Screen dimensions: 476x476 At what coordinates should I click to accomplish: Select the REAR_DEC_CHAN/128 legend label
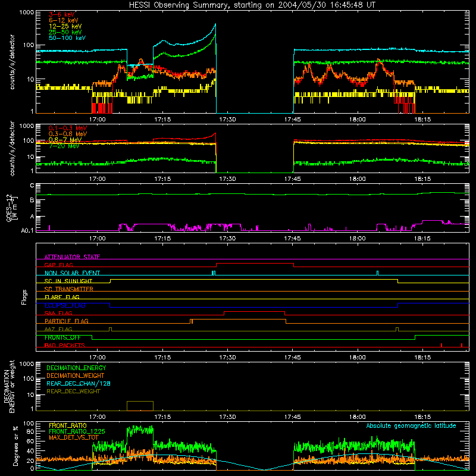pos(79,383)
